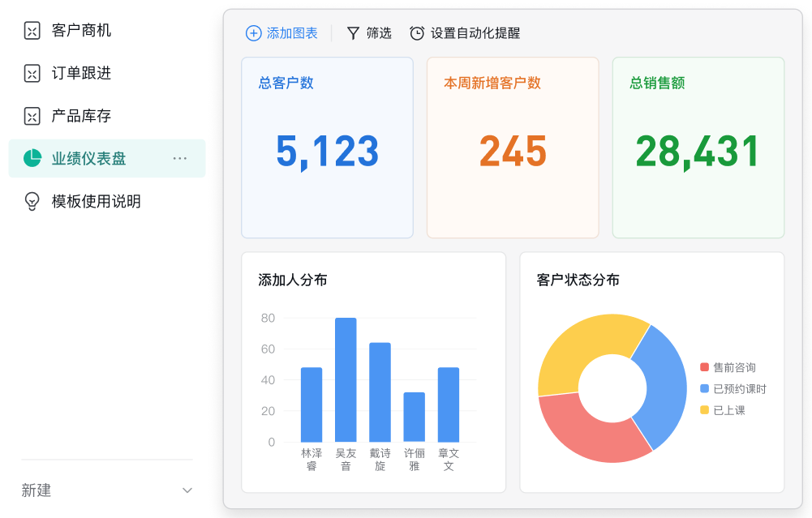812x518 pixels.
Task: Expand the 新建 dropdown chevron
Action: point(187,490)
